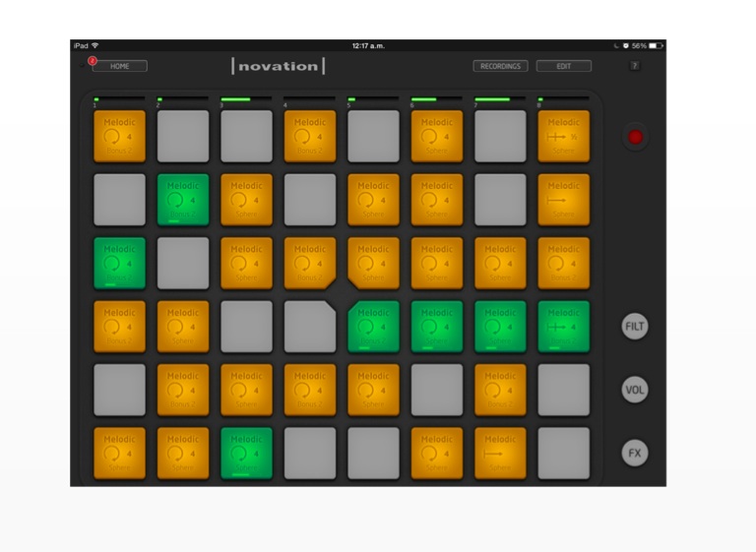The image size is (756, 552).
Task: Open the FILT filter control
Action: click(x=635, y=327)
